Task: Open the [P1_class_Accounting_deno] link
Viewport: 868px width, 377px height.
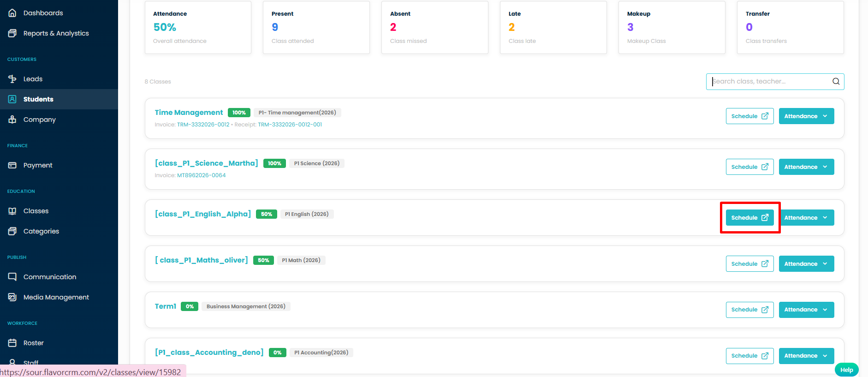Action: (209, 353)
